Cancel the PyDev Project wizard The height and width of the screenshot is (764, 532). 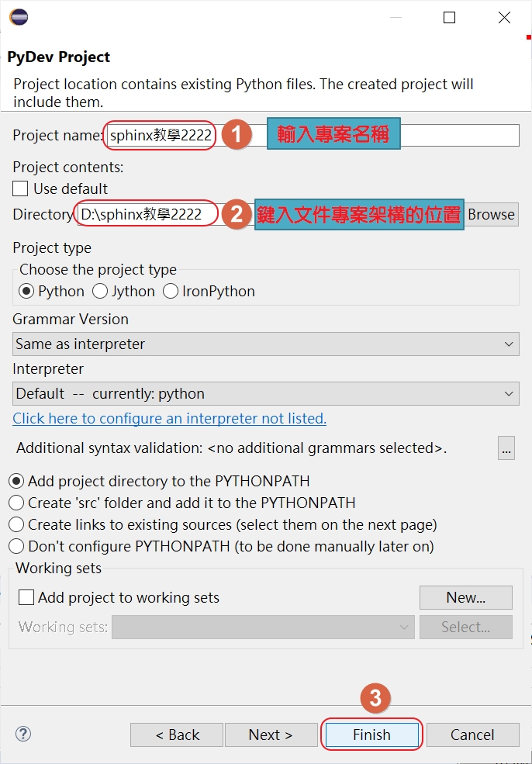pos(472,735)
